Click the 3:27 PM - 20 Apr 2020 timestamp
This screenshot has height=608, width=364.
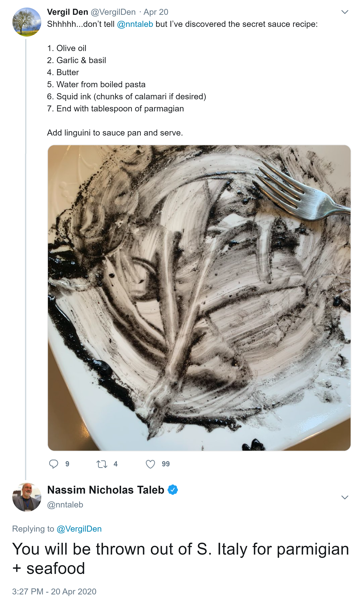(54, 592)
